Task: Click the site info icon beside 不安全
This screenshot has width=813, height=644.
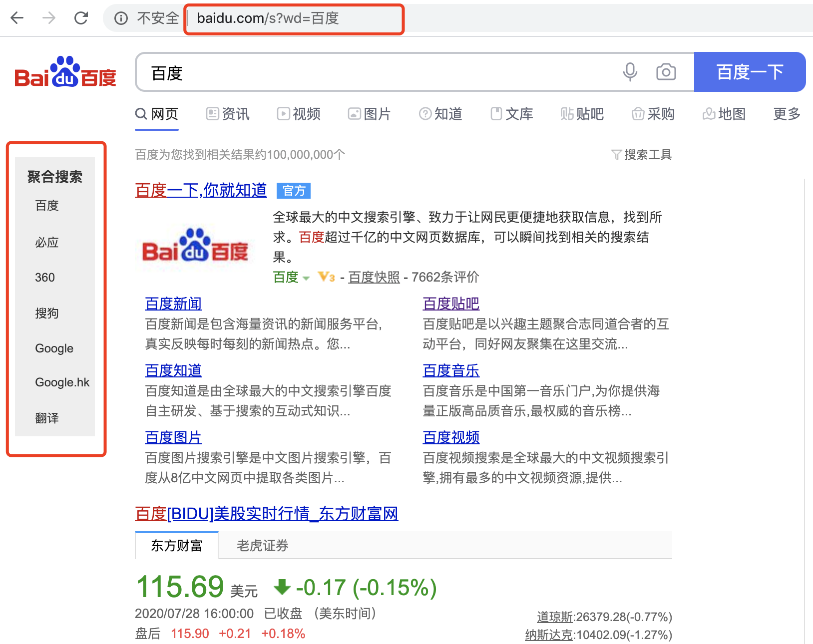Action: [x=121, y=18]
